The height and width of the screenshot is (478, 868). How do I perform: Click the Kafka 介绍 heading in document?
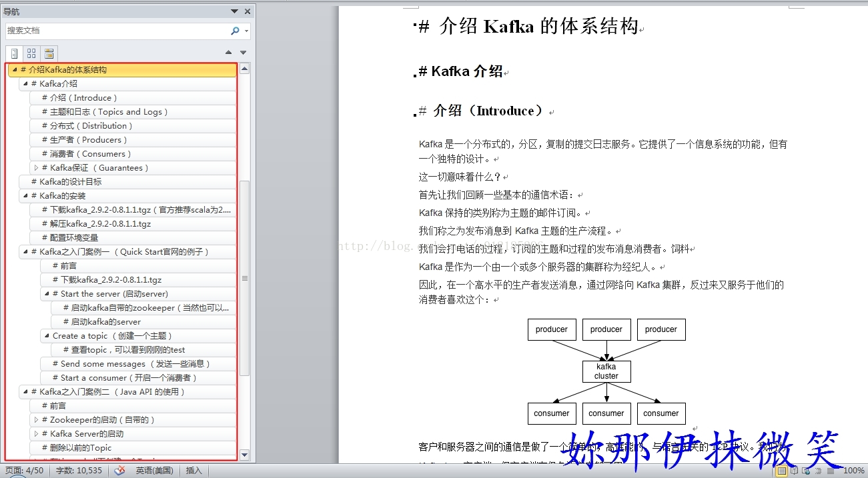click(x=460, y=71)
